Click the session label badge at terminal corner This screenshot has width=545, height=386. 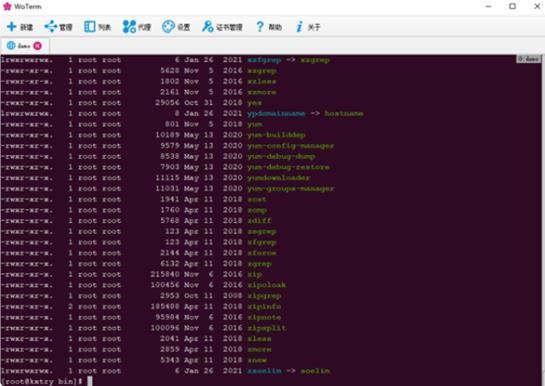pyautogui.click(x=528, y=59)
